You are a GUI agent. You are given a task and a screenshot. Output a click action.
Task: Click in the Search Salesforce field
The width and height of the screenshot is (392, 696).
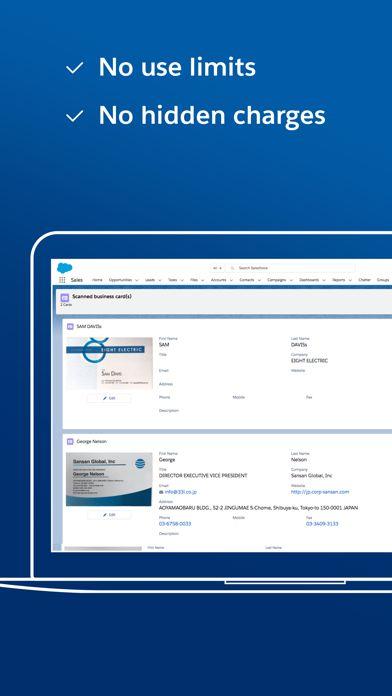pyautogui.click(x=291, y=268)
